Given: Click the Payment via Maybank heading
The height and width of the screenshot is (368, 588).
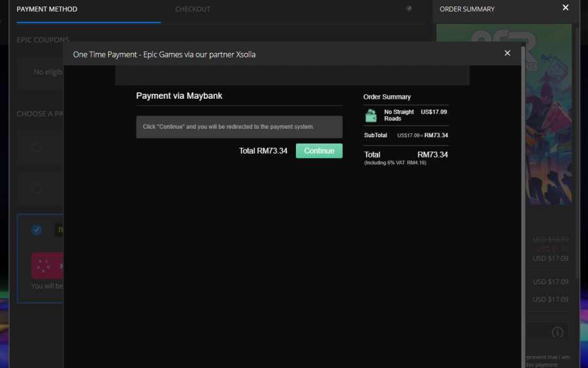Looking at the screenshot, I should (x=179, y=96).
